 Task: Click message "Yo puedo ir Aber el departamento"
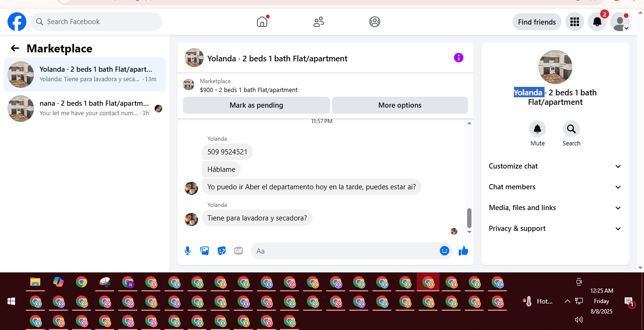coord(312,186)
